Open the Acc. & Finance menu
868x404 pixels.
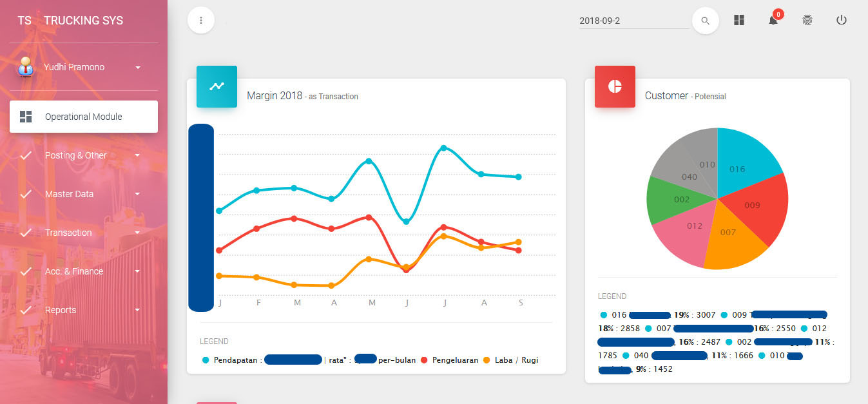click(74, 271)
